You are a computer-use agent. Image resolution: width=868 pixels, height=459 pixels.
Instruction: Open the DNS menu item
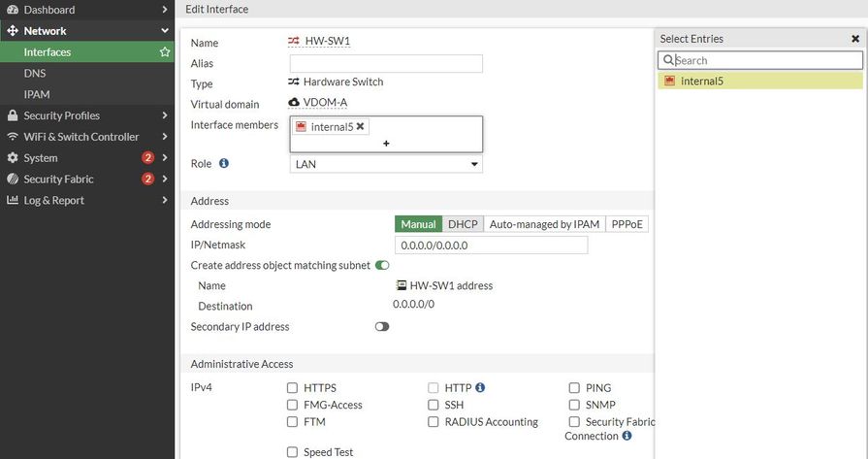click(x=35, y=74)
